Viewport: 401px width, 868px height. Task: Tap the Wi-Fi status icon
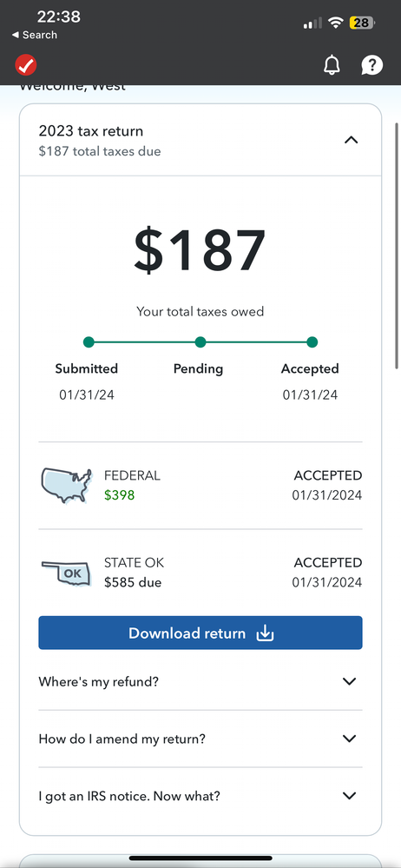point(335,23)
